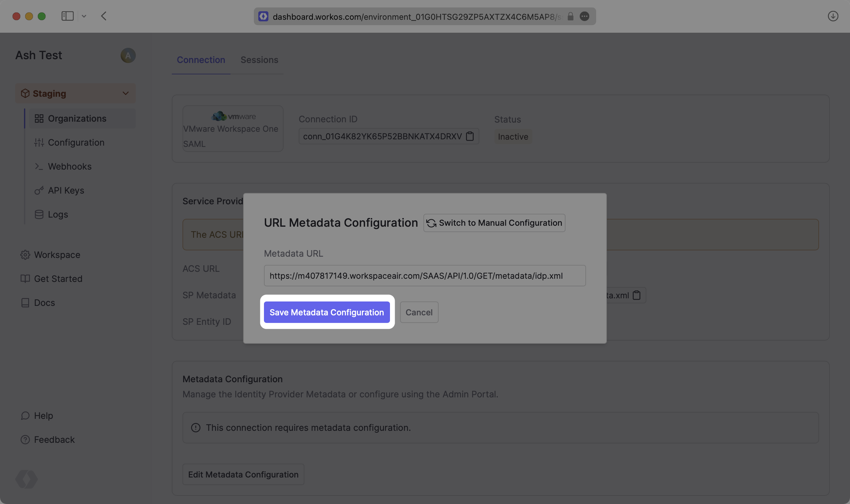Click the account avatar next to Ash Test
The image size is (850, 504).
(128, 55)
